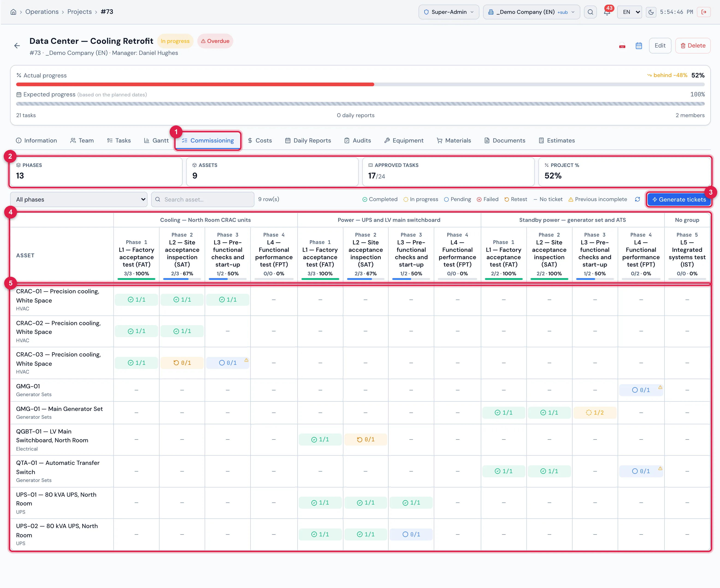Export project as PDF icon

622,46
